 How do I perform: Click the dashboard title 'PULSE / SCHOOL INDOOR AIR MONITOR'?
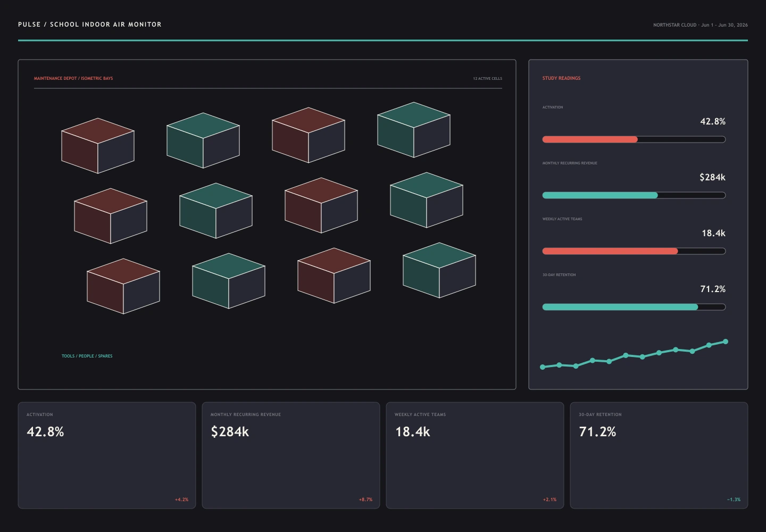pyautogui.click(x=90, y=24)
